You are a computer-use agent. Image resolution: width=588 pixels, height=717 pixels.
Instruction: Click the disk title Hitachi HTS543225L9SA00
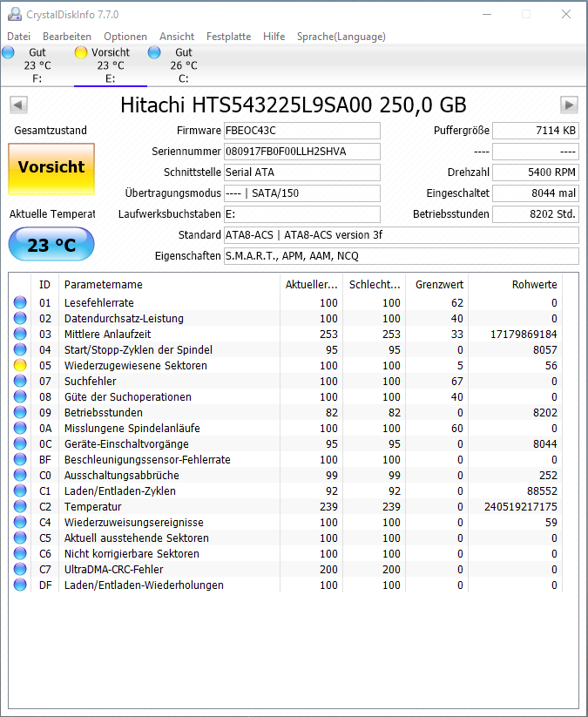pyautogui.click(x=293, y=105)
